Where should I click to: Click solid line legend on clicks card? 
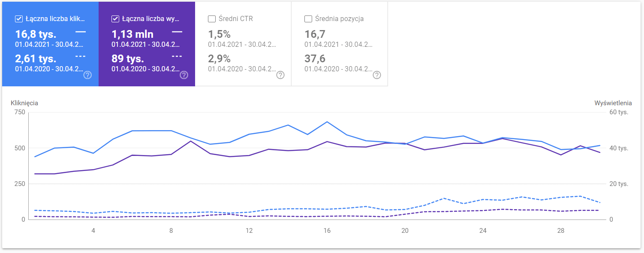point(81,32)
